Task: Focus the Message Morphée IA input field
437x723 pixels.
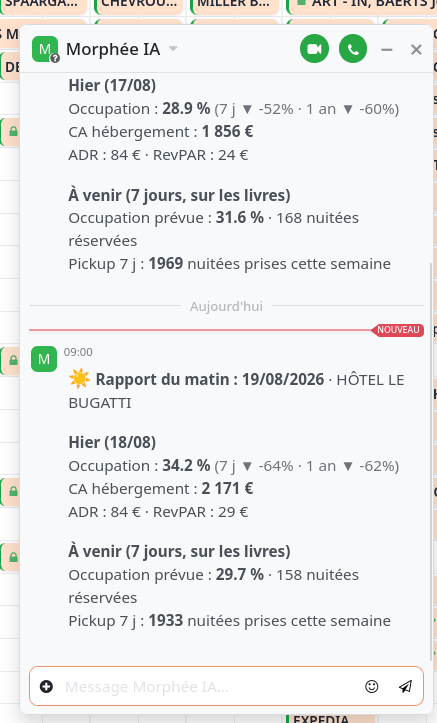Action: pos(210,687)
